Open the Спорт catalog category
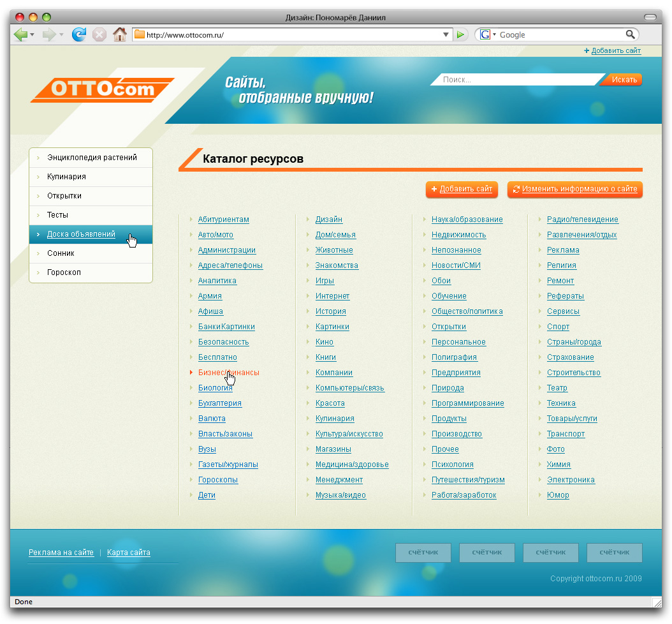The width and height of the screenshot is (672, 624). point(557,327)
